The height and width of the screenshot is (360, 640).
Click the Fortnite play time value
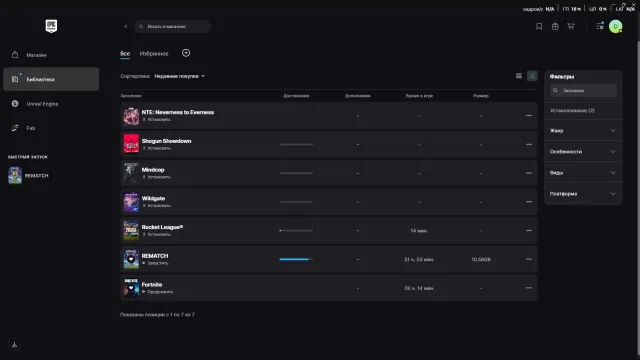419,288
